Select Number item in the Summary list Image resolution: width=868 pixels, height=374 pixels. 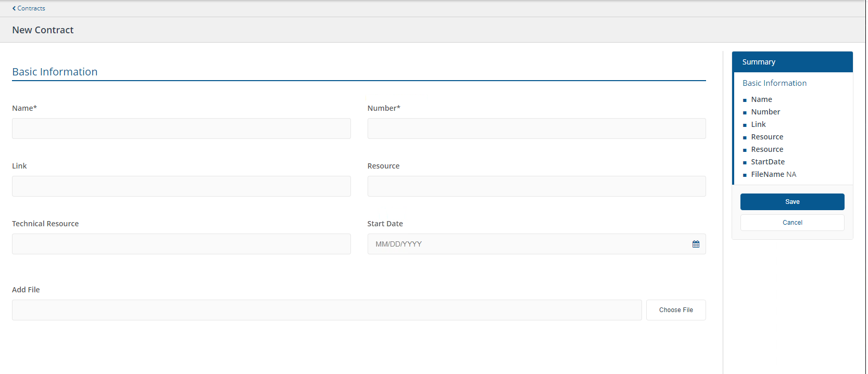[765, 112]
